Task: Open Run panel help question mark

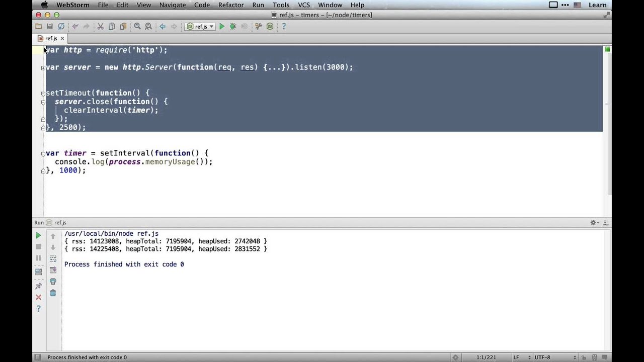Action: (x=38, y=309)
